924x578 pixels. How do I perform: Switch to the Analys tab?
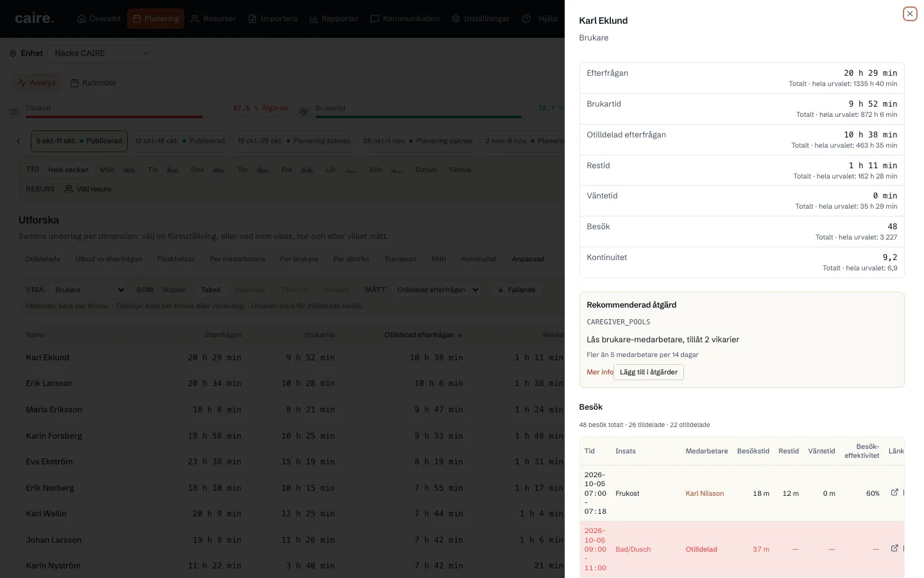click(37, 83)
